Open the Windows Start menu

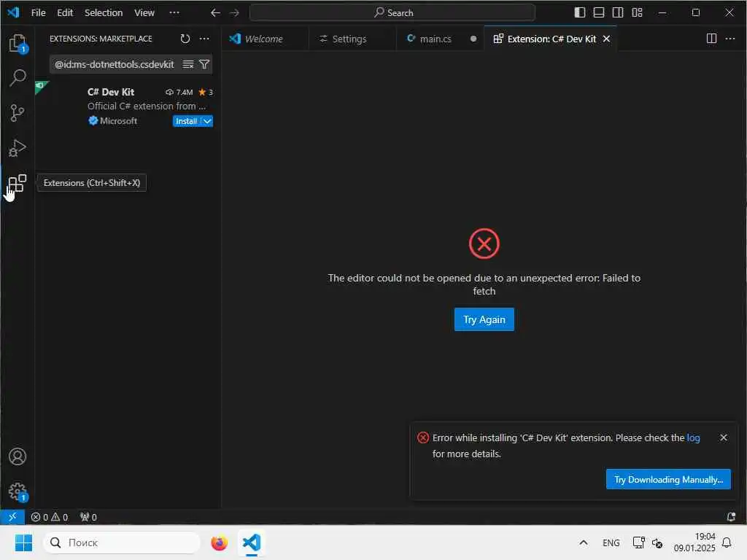(23, 542)
